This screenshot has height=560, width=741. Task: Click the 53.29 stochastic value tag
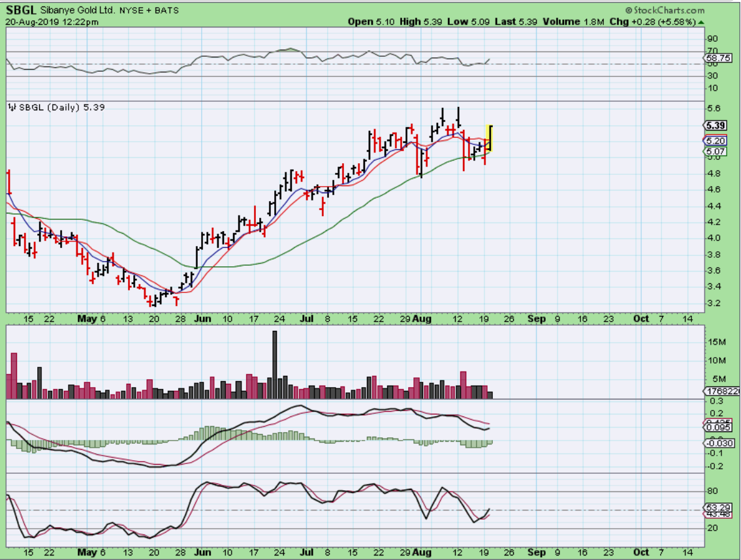[717, 506]
